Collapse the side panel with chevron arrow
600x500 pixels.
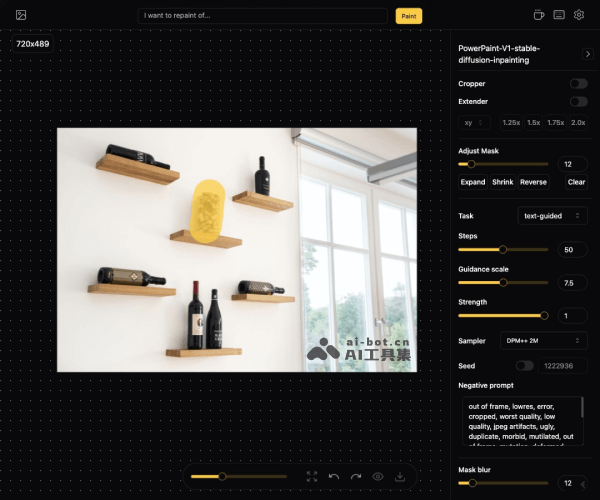587,53
